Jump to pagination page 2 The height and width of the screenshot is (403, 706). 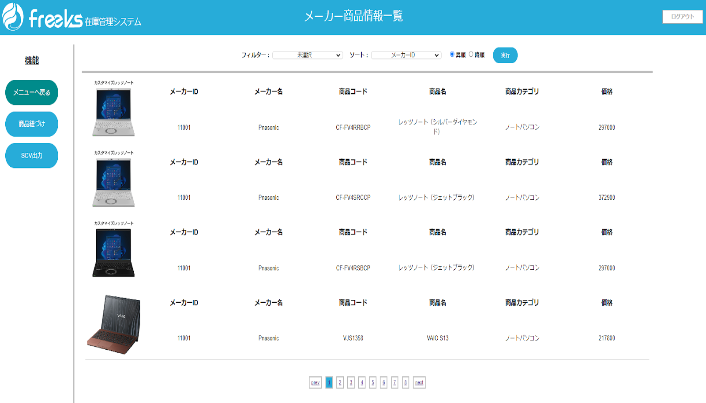(340, 383)
